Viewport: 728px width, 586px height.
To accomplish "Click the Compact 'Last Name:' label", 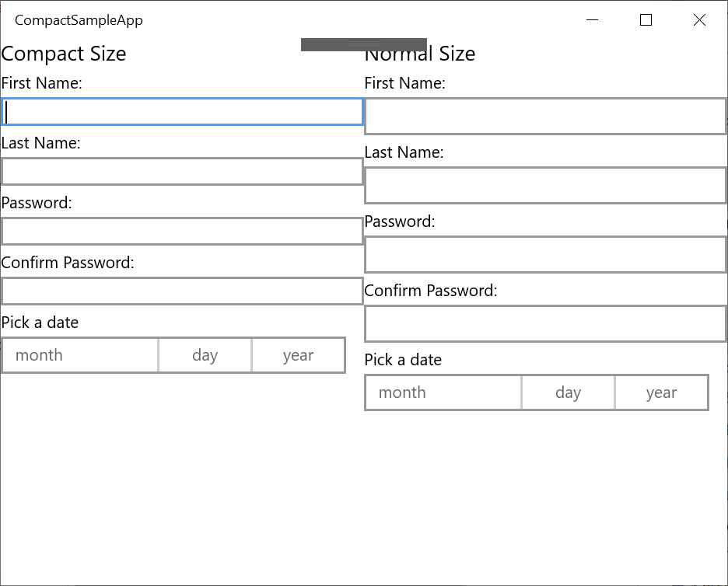I will click(x=41, y=143).
